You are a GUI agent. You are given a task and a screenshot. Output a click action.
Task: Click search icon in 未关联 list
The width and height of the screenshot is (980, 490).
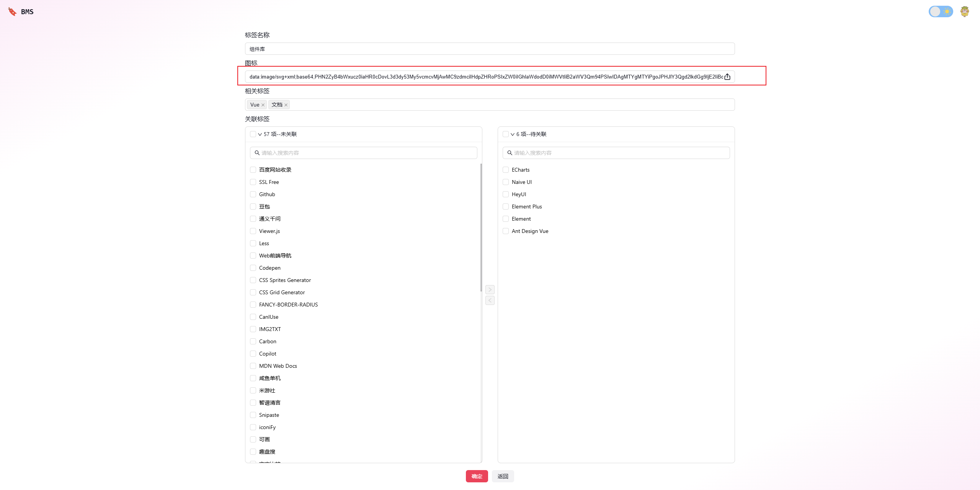point(257,153)
